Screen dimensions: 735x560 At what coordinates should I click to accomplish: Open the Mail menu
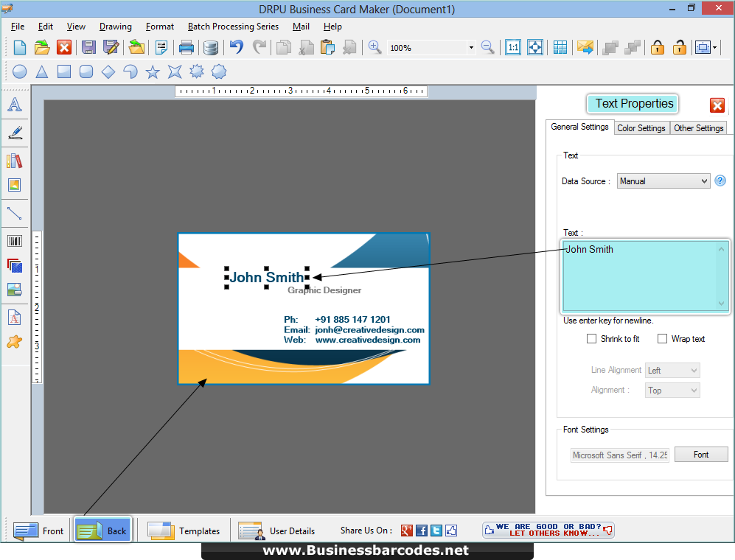pos(301,27)
